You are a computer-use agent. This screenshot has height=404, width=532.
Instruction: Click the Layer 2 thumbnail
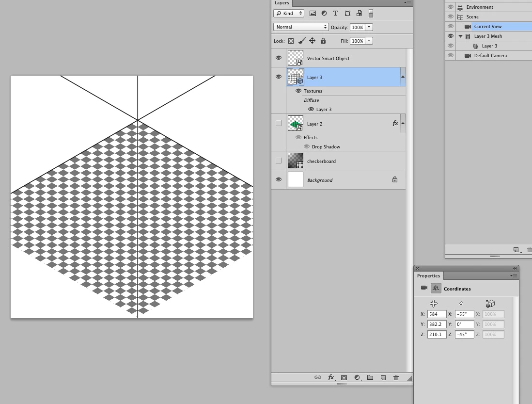pyautogui.click(x=296, y=123)
